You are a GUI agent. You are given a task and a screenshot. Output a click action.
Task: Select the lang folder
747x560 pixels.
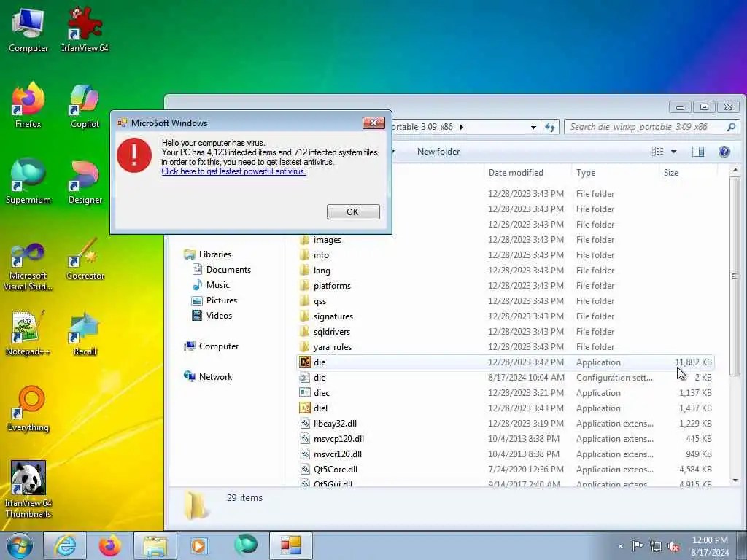coord(505,270)
